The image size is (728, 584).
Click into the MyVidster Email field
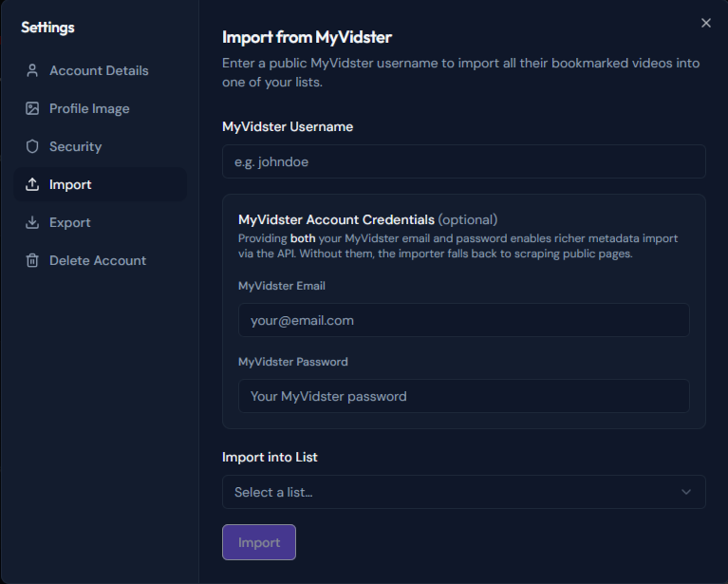click(464, 320)
